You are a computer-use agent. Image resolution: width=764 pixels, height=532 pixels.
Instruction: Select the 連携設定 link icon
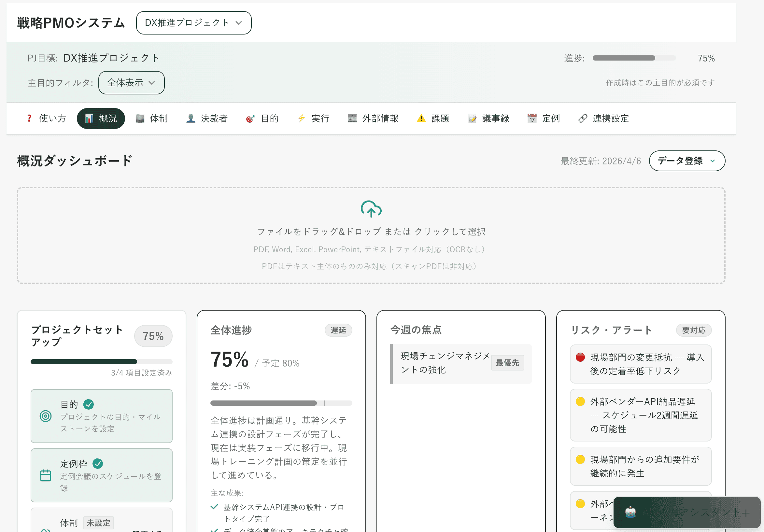coord(583,119)
